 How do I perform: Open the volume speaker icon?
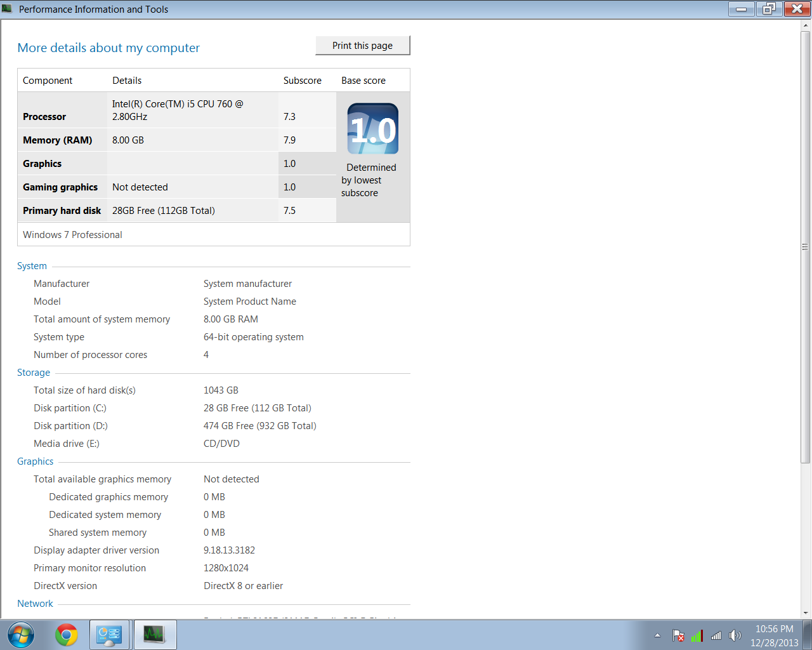click(x=735, y=635)
